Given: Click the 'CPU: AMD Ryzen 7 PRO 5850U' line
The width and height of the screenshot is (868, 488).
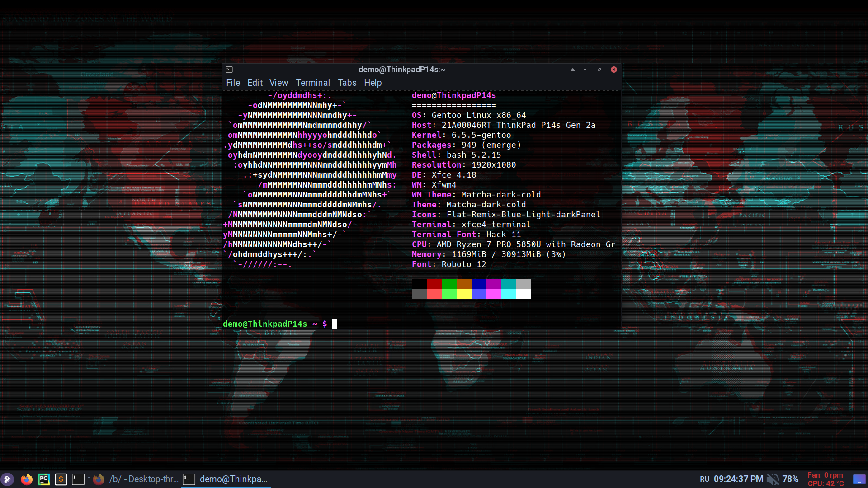Looking at the screenshot, I should pos(514,244).
